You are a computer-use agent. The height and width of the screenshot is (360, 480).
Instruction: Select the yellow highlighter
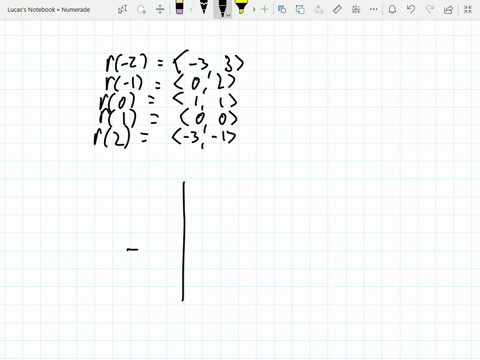(x=241, y=7)
